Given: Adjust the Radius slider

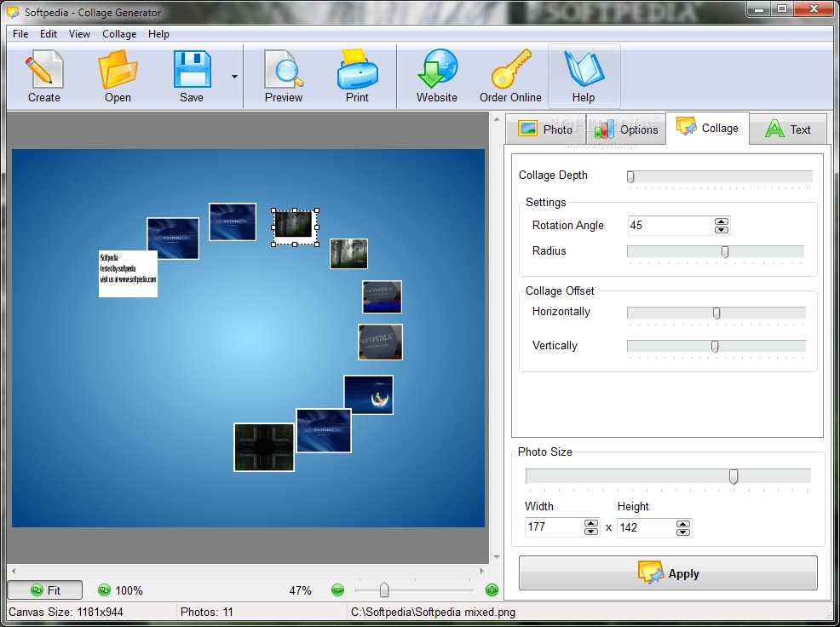Looking at the screenshot, I should 725,251.
